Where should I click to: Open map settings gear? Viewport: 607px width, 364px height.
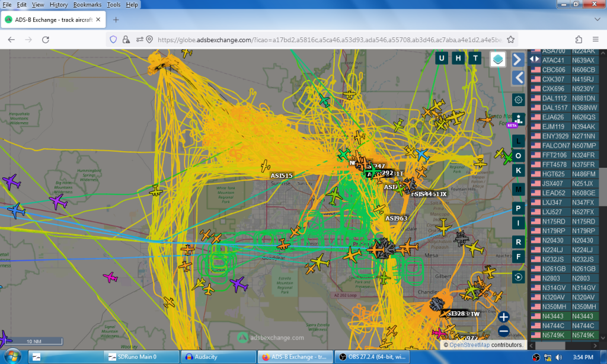[518, 100]
